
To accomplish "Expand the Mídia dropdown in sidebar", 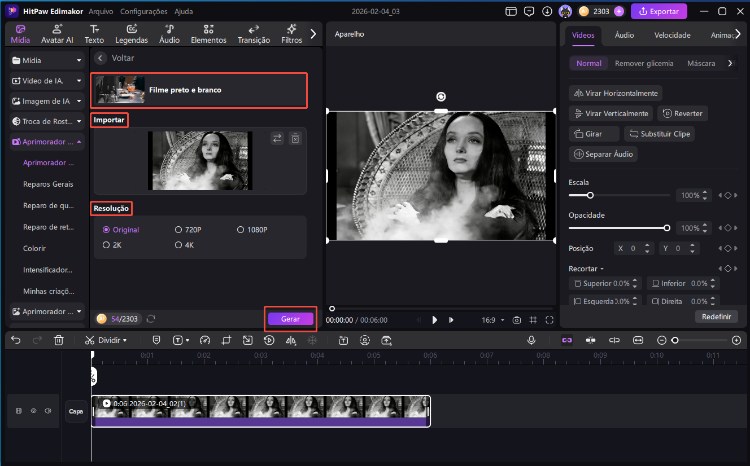I will tap(79, 60).
